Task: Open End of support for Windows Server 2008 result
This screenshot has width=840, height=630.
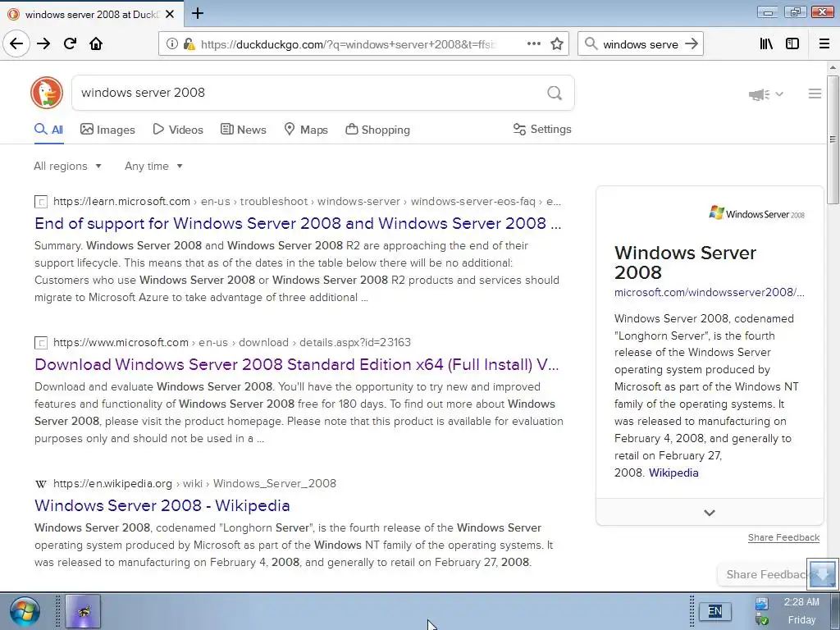Action: click(x=298, y=223)
